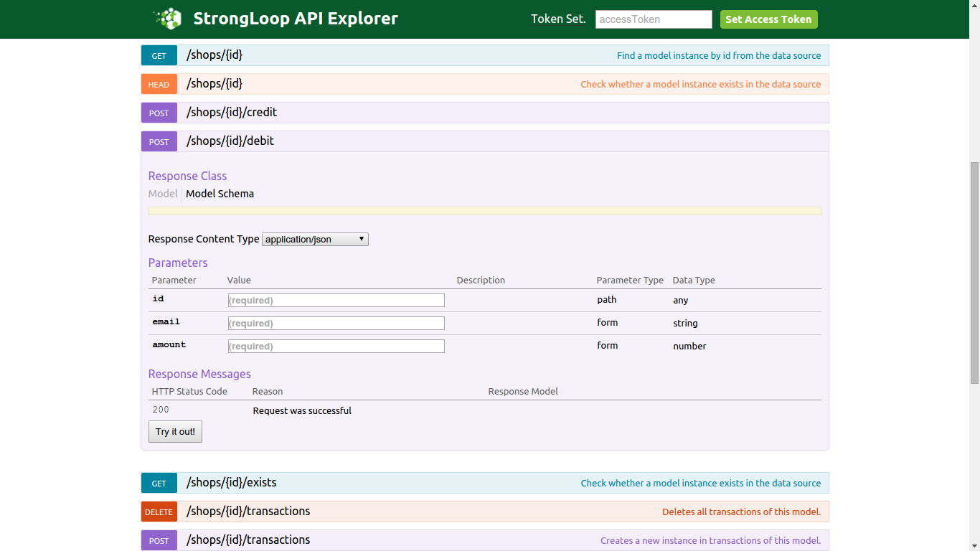The width and height of the screenshot is (980, 551).
Task: Click the Parameters heading
Action: pos(178,263)
